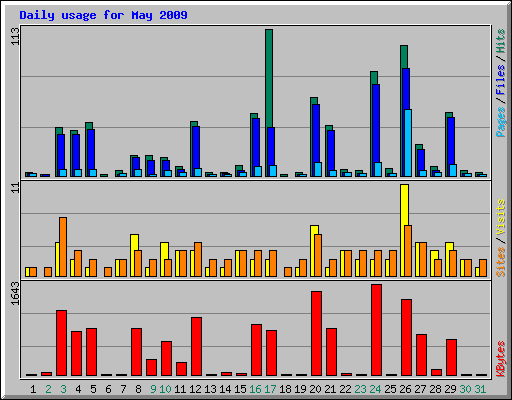Click green weekend day label '3'
Viewport: 512px width, 400px height.
point(63,389)
